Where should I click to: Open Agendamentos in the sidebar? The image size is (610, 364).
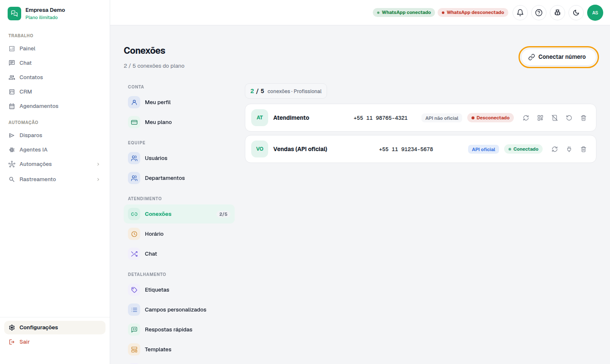point(55,106)
